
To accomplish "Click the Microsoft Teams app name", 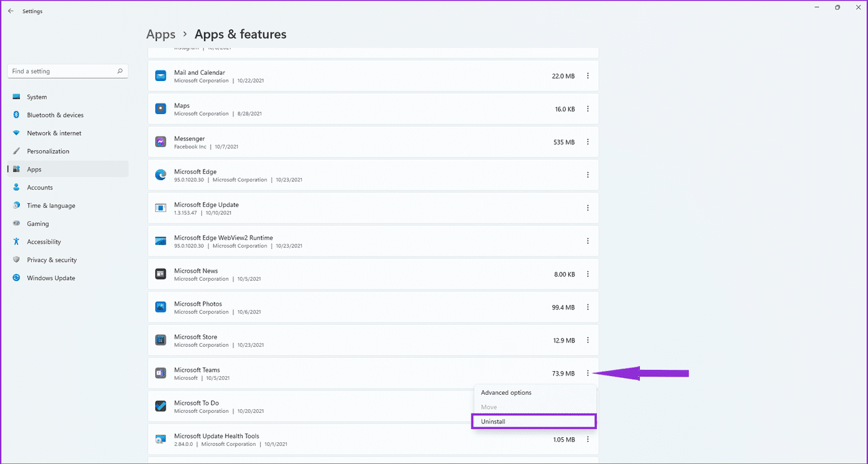I will pos(197,370).
